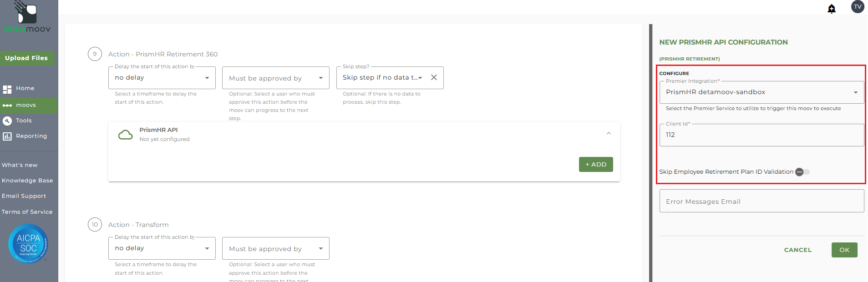The width and height of the screenshot is (868, 282).
Task: Open step 9 Must be approved by dropdown
Action: tap(276, 78)
